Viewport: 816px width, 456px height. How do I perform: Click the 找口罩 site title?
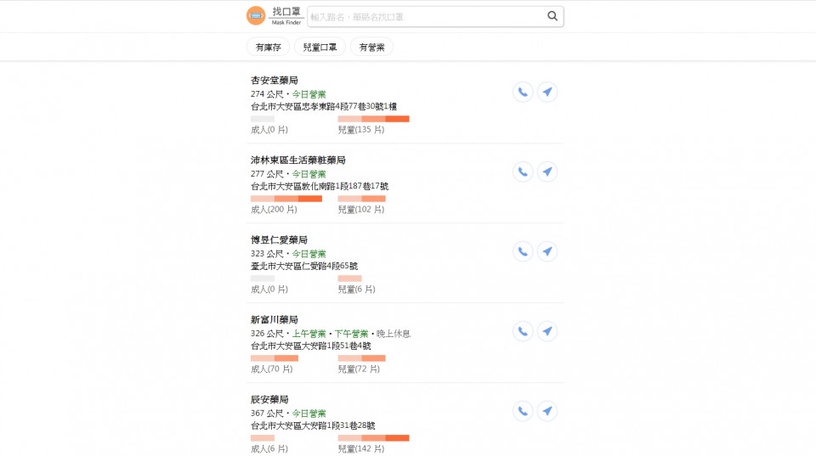tap(286, 11)
